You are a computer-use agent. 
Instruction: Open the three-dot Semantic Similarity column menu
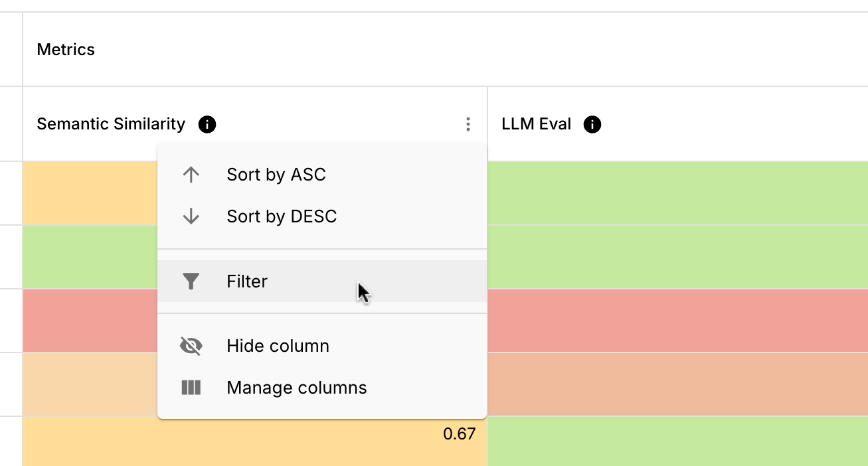[x=468, y=124]
